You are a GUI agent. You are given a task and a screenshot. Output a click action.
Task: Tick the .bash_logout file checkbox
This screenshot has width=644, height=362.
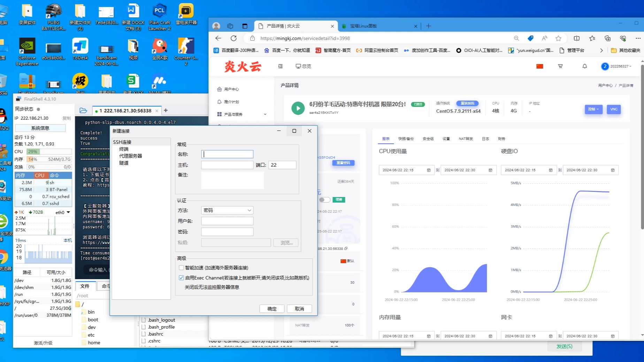pos(144,320)
